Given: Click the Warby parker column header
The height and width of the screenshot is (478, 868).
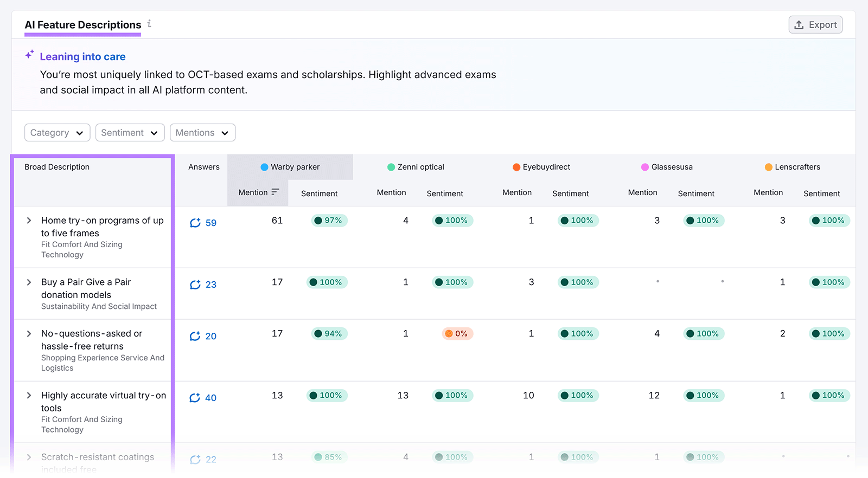Looking at the screenshot, I should click(290, 167).
